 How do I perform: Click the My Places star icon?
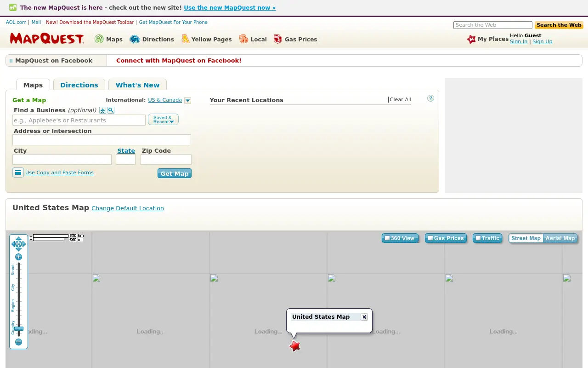click(471, 39)
